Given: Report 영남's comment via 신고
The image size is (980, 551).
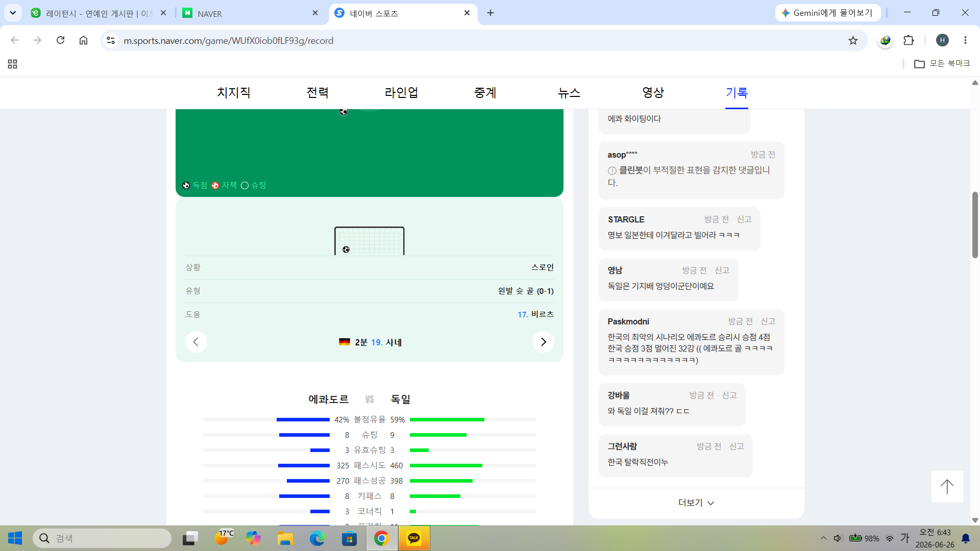Looking at the screenshot, I should [x=722, y=270].
